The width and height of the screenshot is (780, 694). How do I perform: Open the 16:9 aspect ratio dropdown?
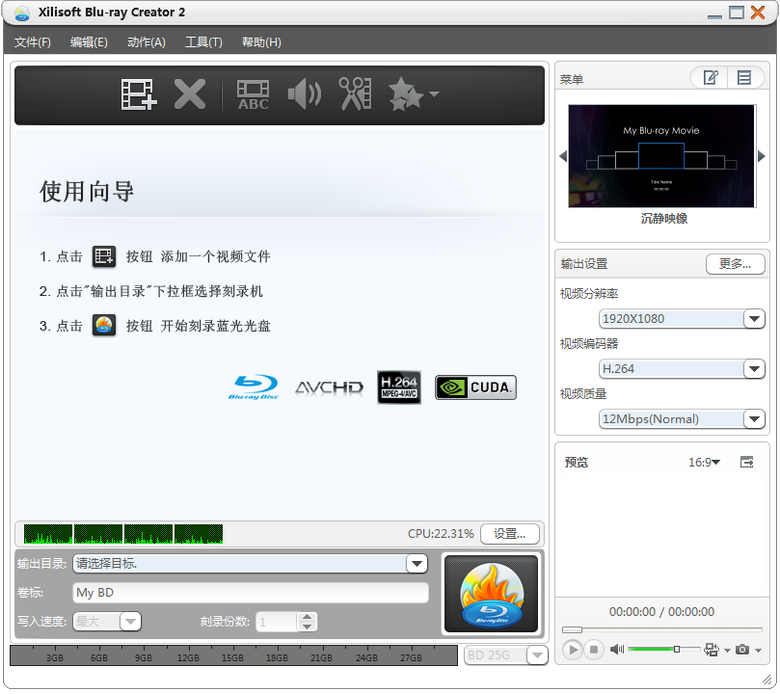[x=704, y=462]
